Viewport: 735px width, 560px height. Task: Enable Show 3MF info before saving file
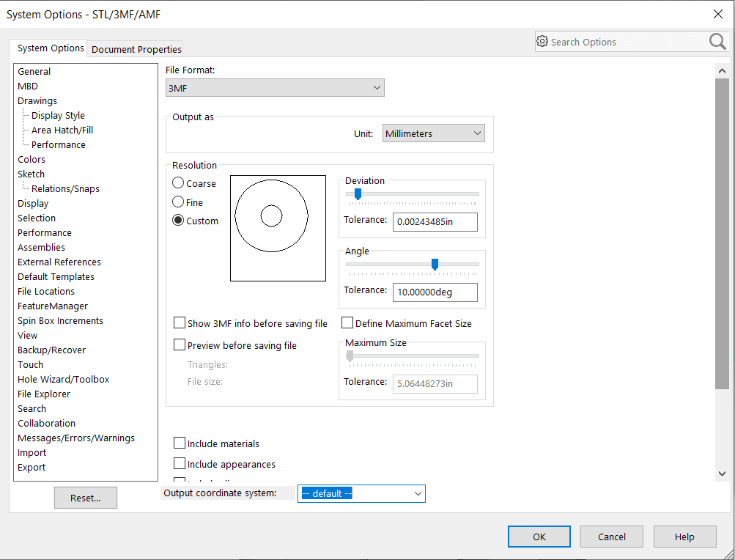[x=179, y=323]
